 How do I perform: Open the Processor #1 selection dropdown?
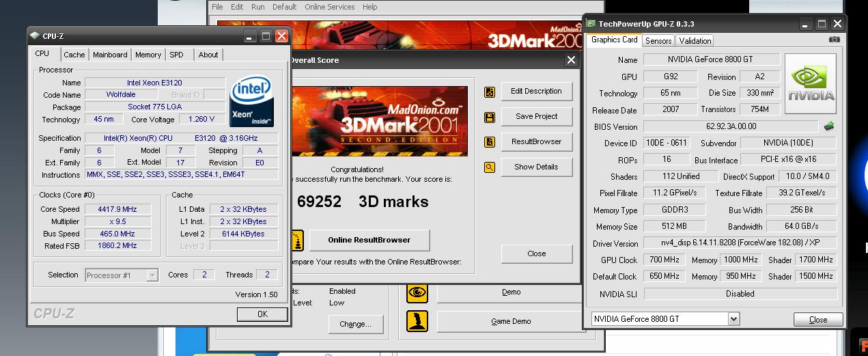[x=122, y=275]
